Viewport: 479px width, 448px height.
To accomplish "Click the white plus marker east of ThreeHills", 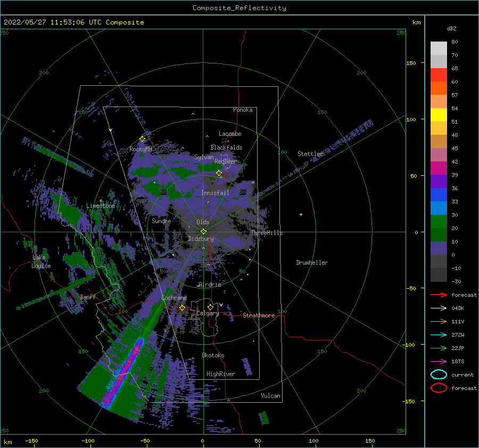I will 301,214.
